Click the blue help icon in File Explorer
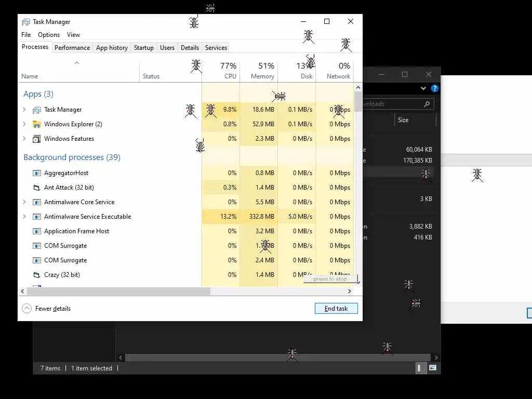Image resolution: width=532 pixels, height=399 pixels. click(435, 88)
